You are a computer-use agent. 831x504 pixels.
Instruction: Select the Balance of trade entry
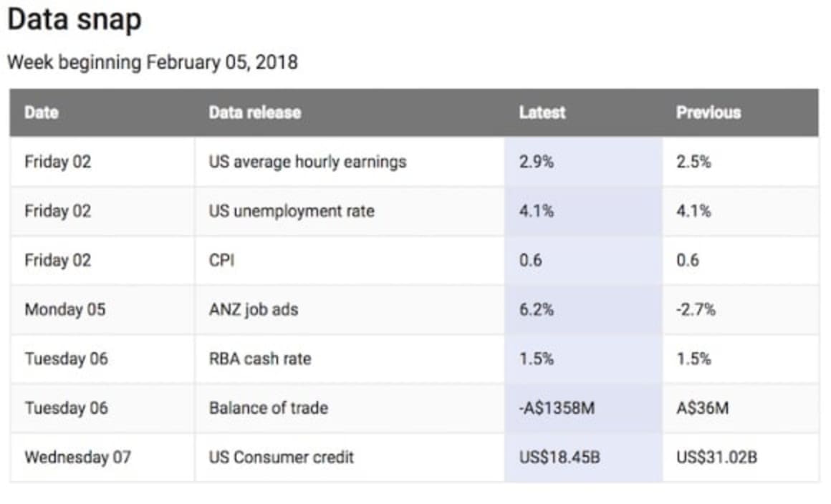268,408
